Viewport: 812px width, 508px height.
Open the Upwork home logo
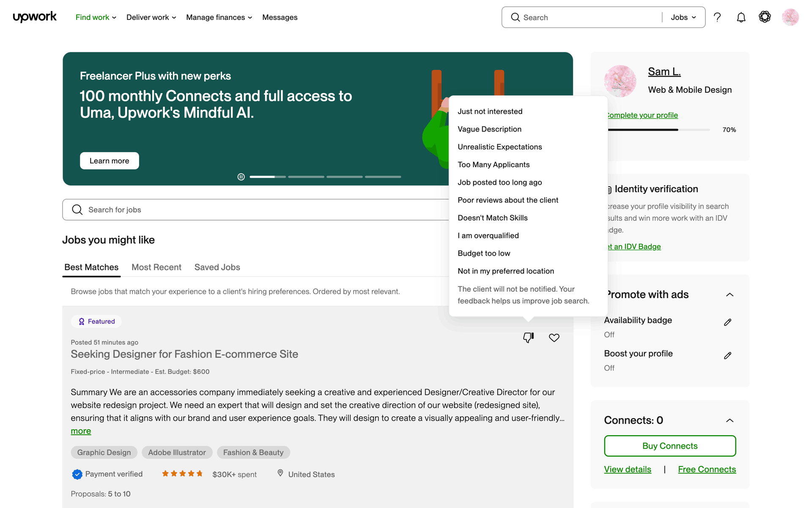click(x=35, y=17)
